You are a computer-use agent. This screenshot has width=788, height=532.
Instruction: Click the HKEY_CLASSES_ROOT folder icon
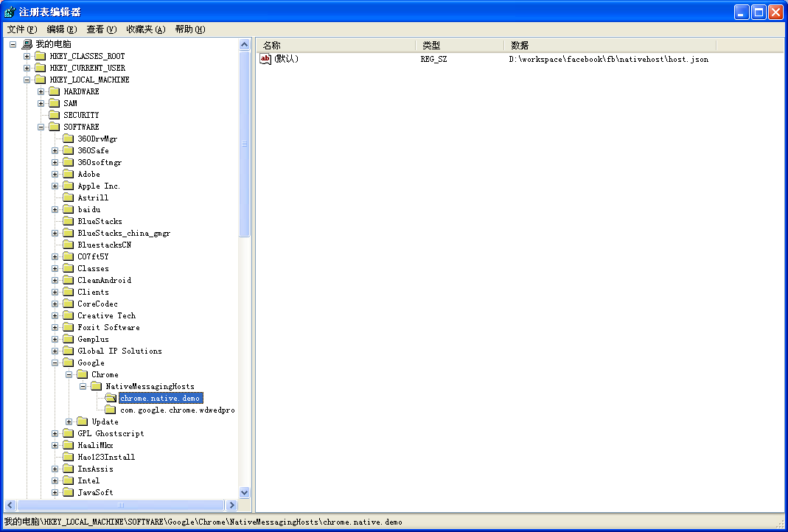(x=41, y=56)
